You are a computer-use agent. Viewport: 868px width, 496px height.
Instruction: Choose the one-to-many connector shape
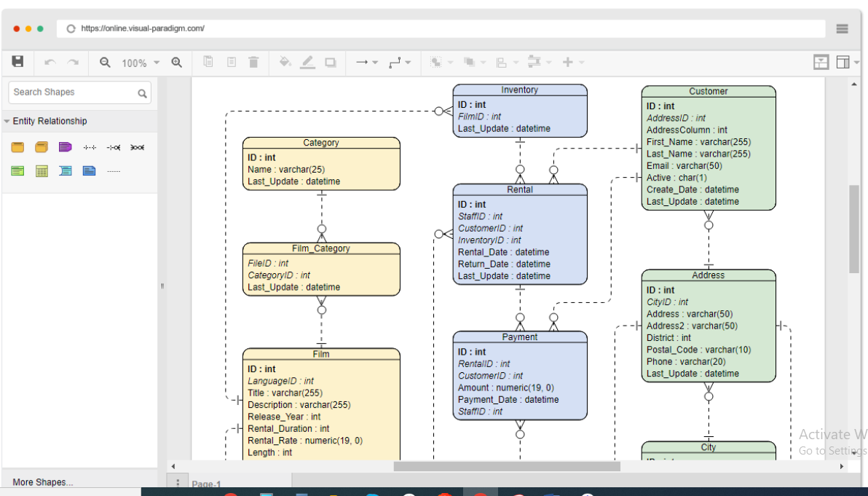tap(114, 148)
